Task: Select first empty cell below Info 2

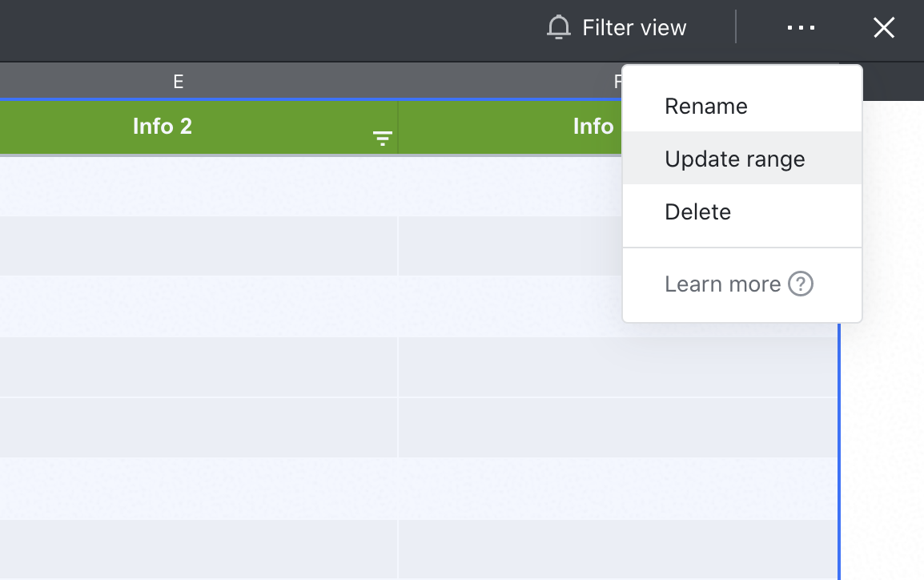Action: (199, 186)
